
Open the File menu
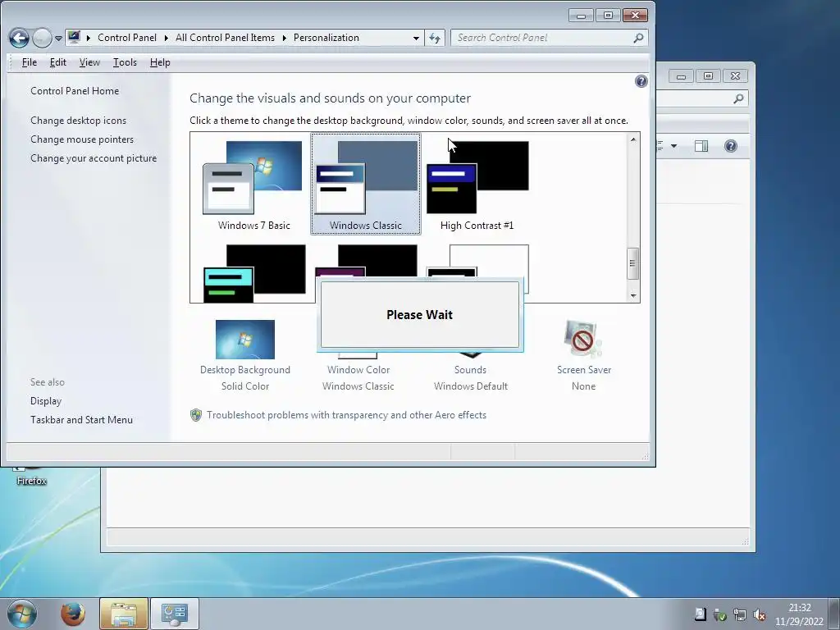(x=30, y=62)
